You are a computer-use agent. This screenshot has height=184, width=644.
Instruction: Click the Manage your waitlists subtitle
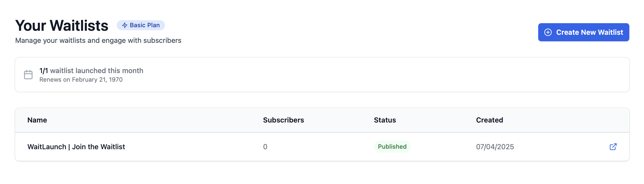click(98, 40)
